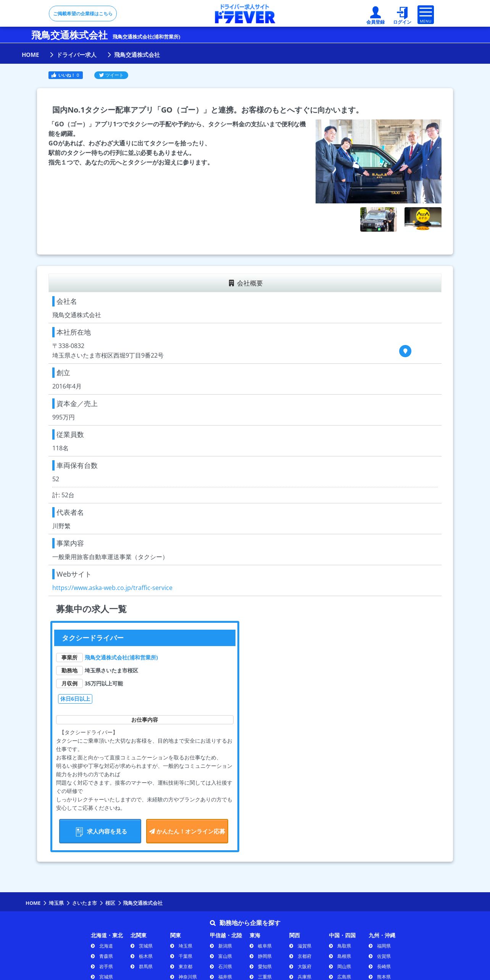Click ドライバー求人 in the breadcrumb

[77, 55]
